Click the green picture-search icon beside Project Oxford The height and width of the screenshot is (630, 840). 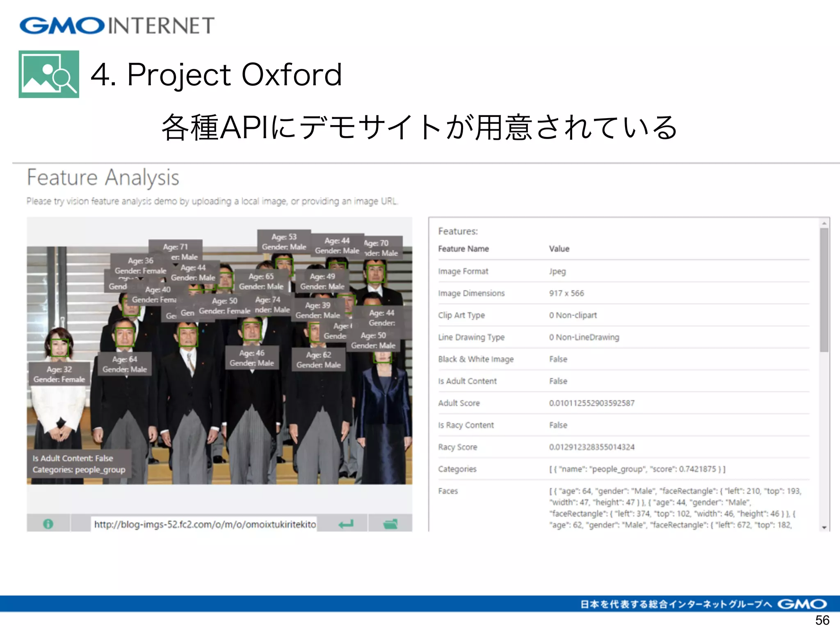tap(49, 74)
